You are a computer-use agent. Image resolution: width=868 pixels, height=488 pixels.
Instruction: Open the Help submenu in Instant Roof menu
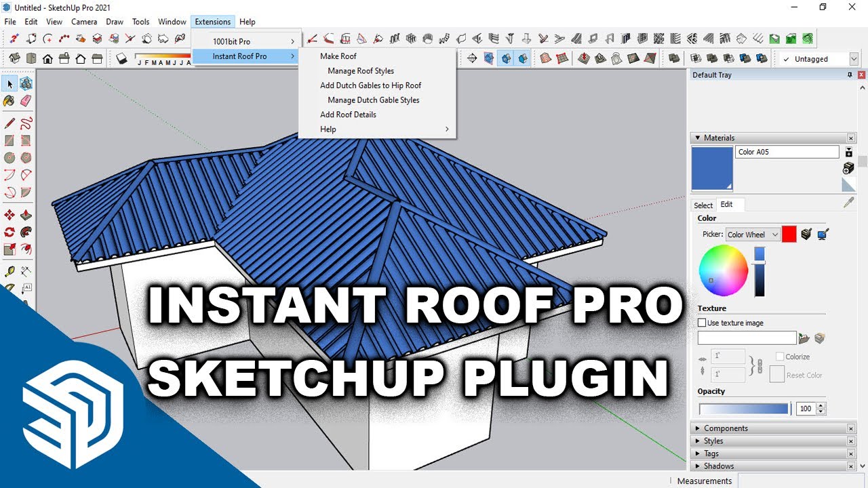[377, 129]
